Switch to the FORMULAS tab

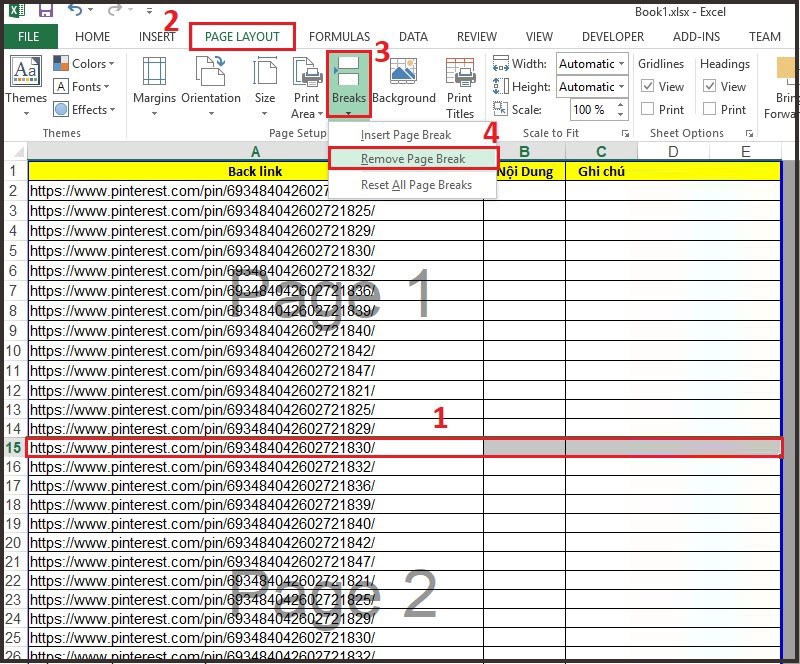point(339,37)
